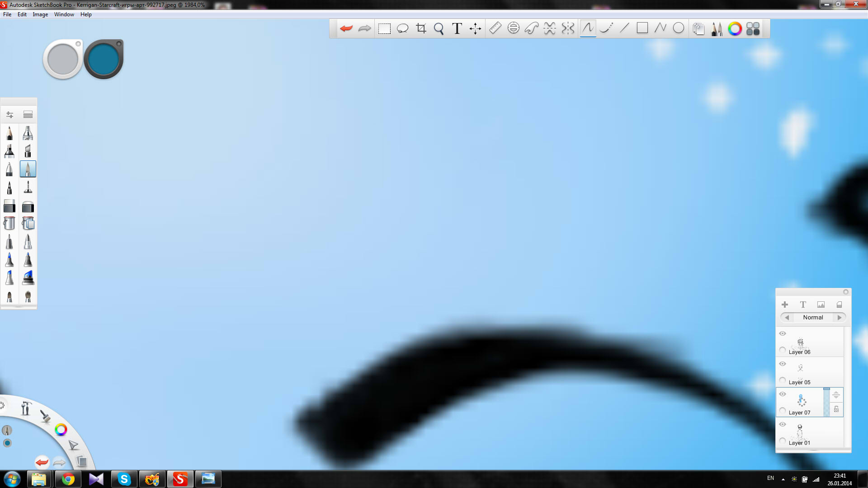Click the round marker on Layer 07
Screen dimensions: 868x488
783,410
